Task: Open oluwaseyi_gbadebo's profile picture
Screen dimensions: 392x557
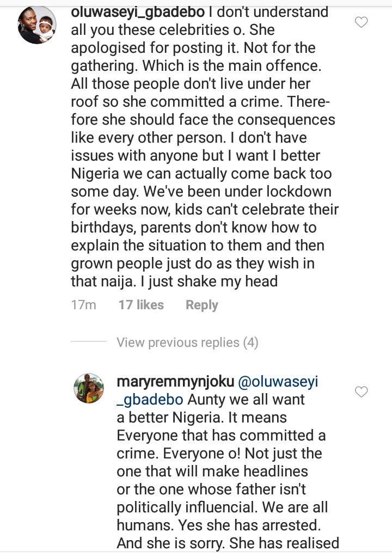Action: [x=36, y=25]
